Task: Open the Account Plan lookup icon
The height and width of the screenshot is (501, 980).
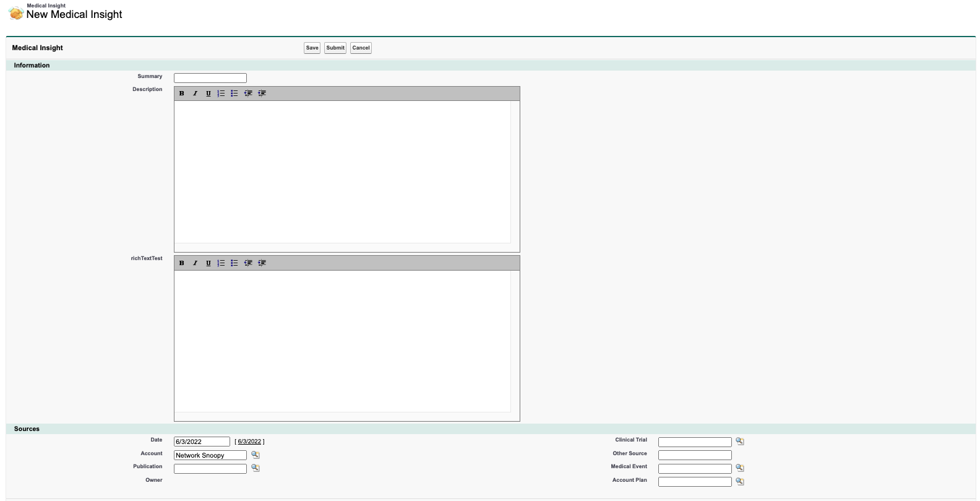Action: point(739,482)
